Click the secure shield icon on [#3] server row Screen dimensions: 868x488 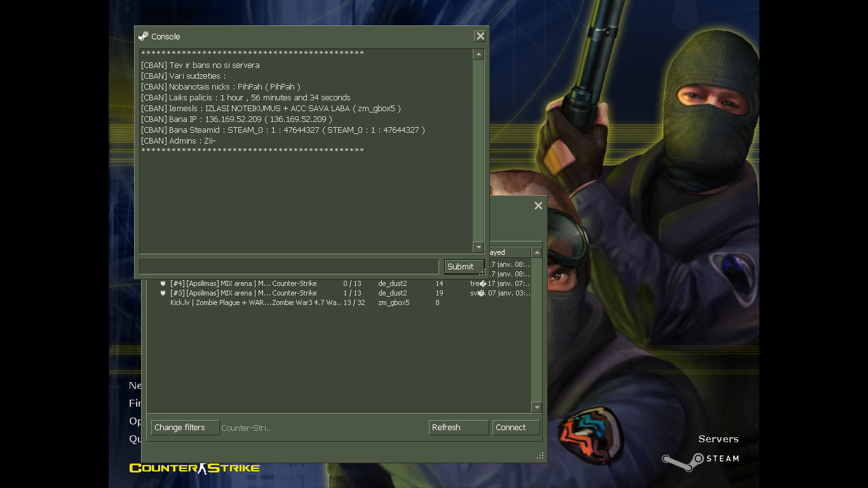tap(163, 293)
